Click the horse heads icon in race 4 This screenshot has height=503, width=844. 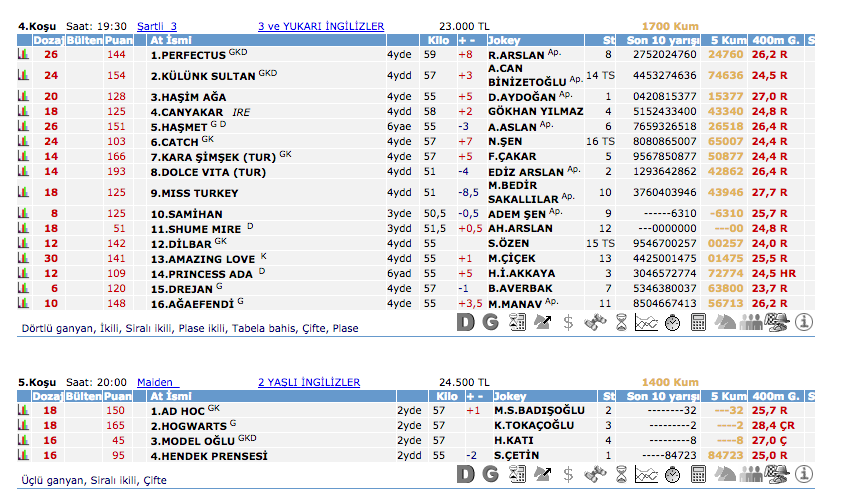[725, 323]
